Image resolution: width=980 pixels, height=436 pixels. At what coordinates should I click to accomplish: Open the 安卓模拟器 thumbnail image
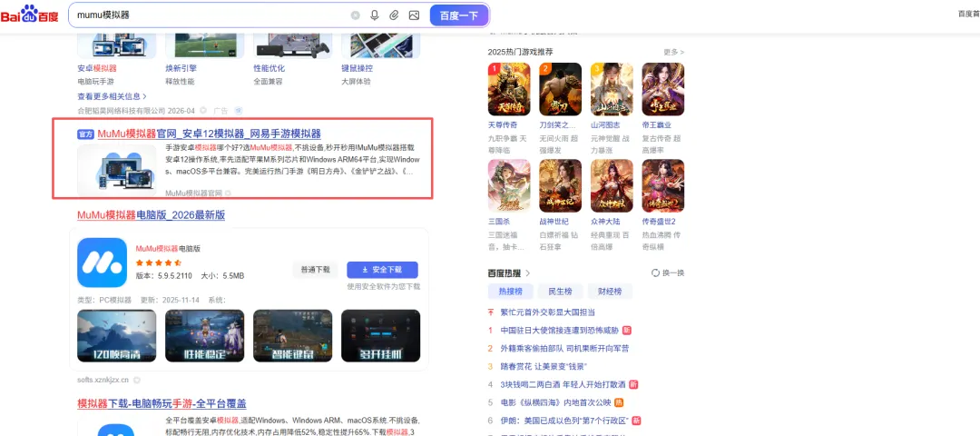117,45
